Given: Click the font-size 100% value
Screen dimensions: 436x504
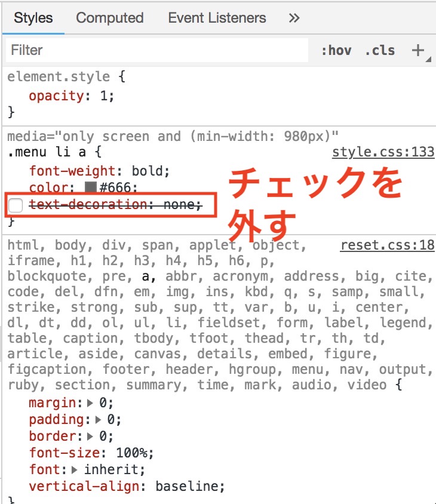Looking at the screenshot, I should pyautogui.click(x=132, y=453).
